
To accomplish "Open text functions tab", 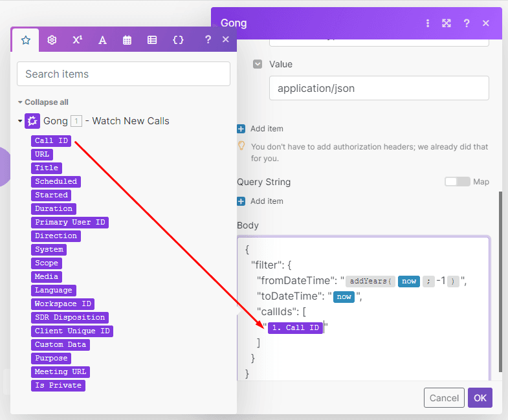I will (102, 39).
